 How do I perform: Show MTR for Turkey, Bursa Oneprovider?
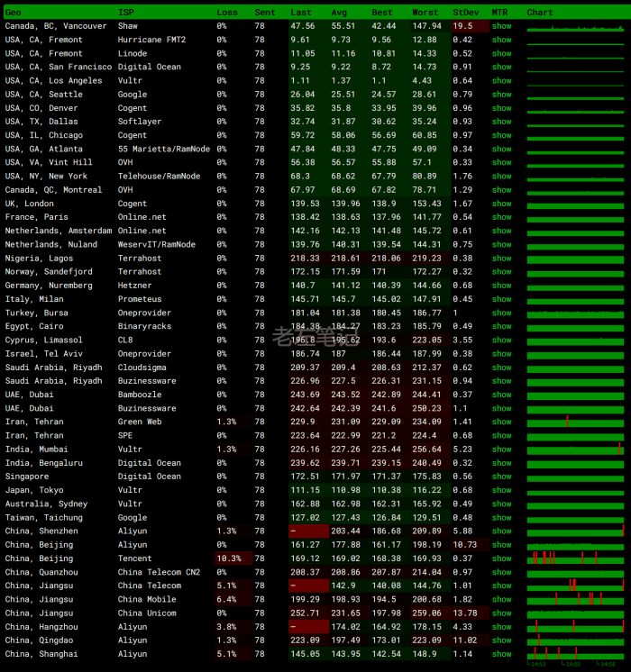coord(501,313)
